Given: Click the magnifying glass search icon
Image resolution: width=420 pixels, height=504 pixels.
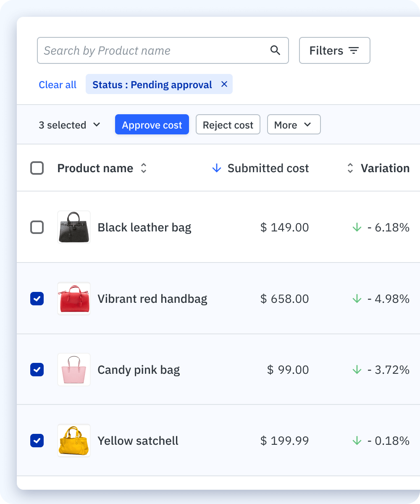Looking at the screenshot, I should (x=275, y=50).
